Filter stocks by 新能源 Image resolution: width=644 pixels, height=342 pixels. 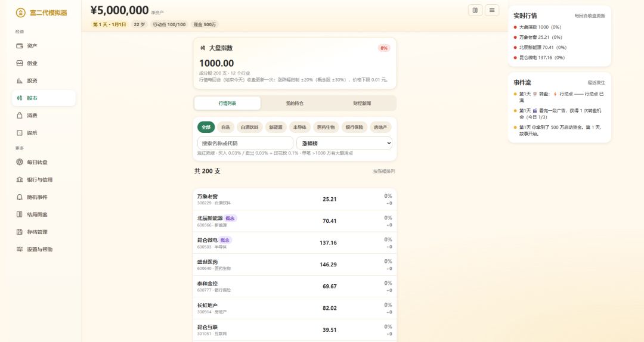(276, 128)
